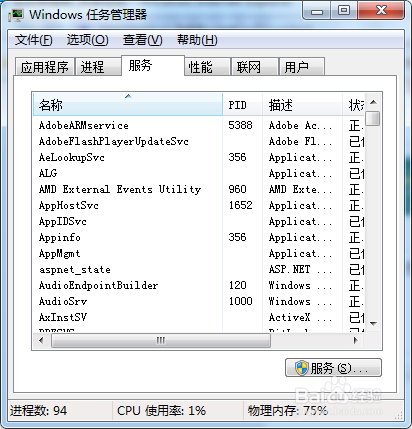412x429 pixels.
Task: Open the 文件(F) menu
Action: pyautogui.click(x=33, y=40)
